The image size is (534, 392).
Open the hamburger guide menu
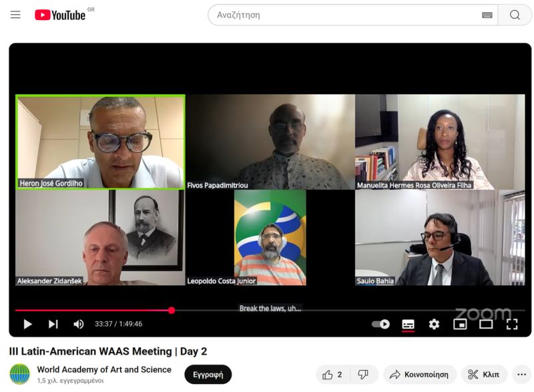click(15, 15)
